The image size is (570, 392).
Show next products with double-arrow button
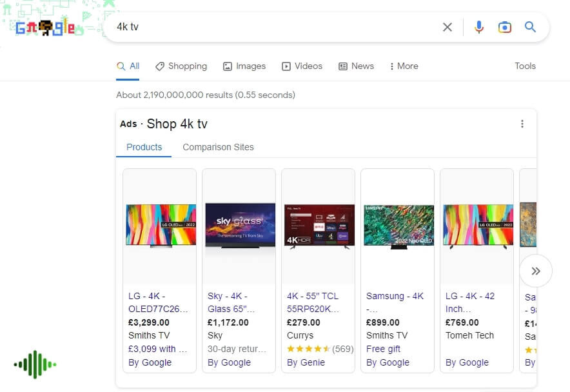[x=535, y=271]
